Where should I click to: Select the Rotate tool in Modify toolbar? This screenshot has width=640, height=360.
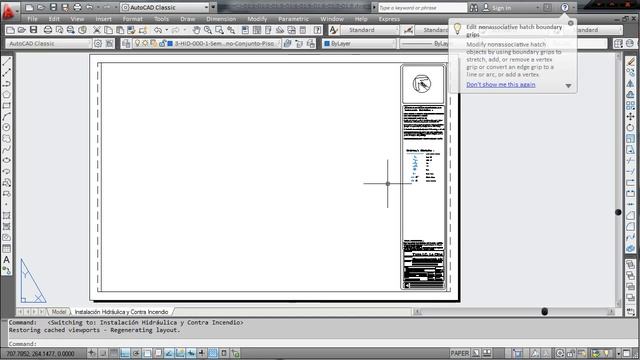pos(631,128)
